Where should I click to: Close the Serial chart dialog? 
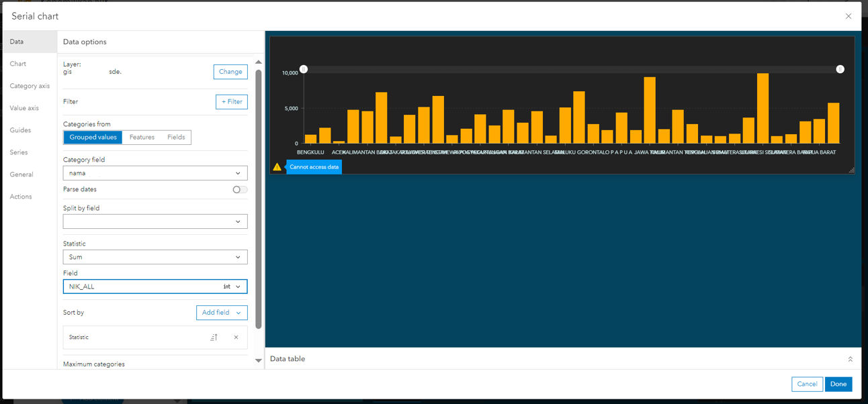click(849, 16)
